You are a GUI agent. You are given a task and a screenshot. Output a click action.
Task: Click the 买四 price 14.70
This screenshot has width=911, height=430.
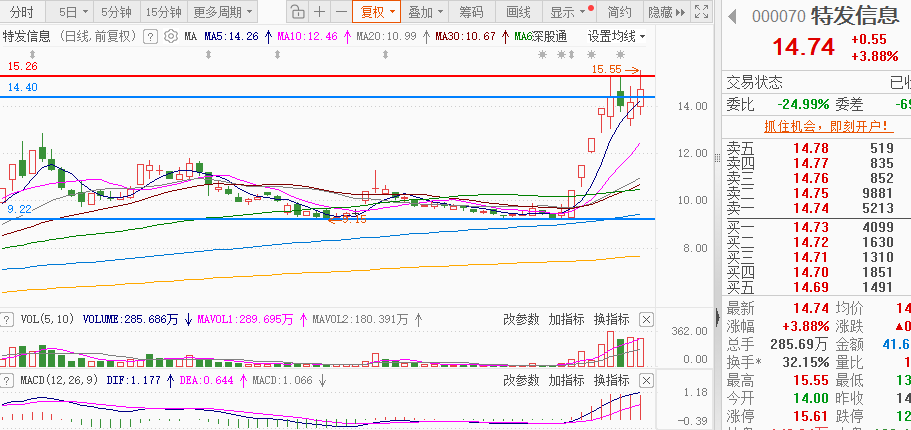(x=811, y=272)
